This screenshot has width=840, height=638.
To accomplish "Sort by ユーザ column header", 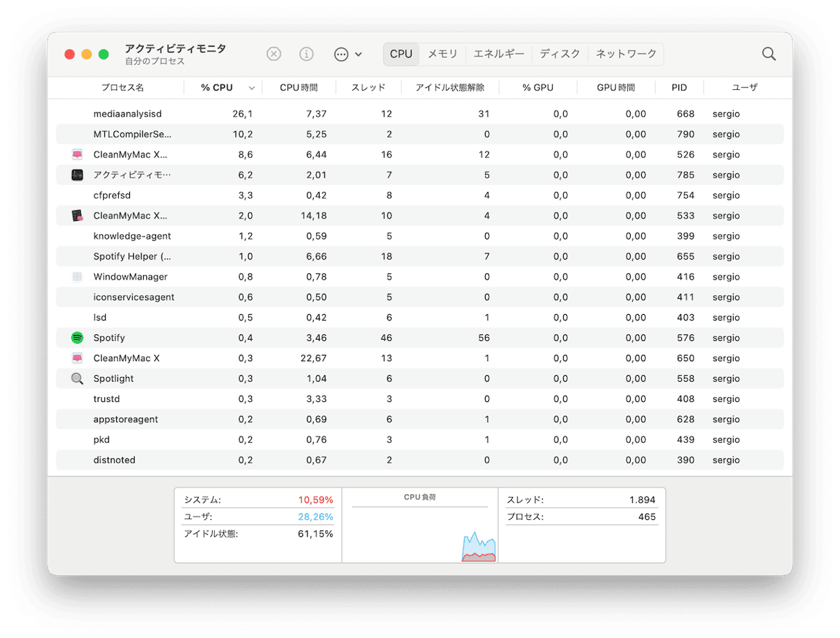I will pyautogui.click(x=745, y=88).
